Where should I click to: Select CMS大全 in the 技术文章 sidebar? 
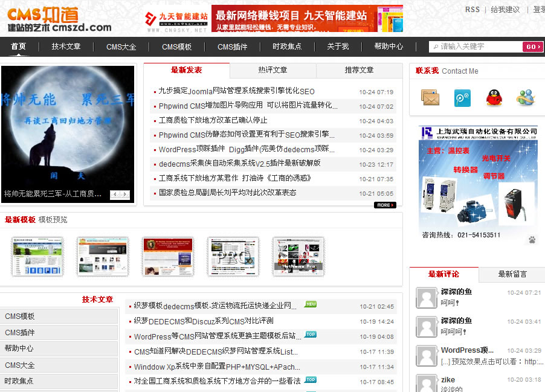click(x=59, y=365)
